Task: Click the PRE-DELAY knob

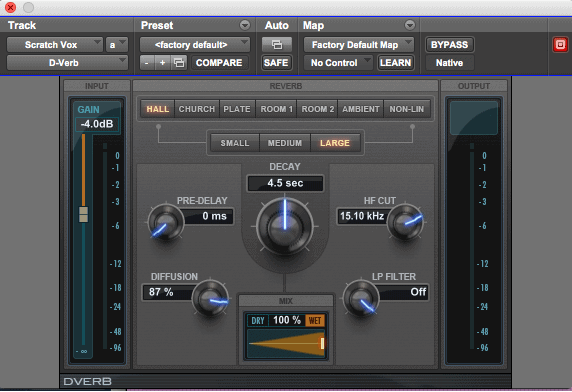Action: [166, 222]
